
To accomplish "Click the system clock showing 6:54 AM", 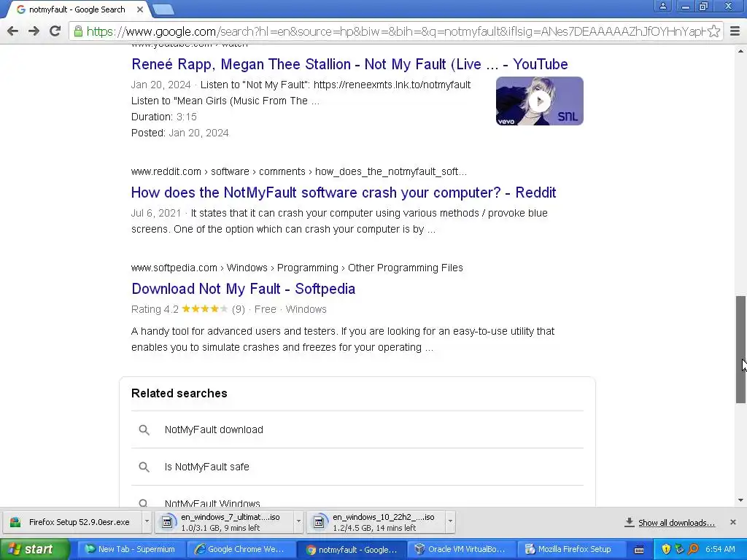I will (x=720, y=549).
